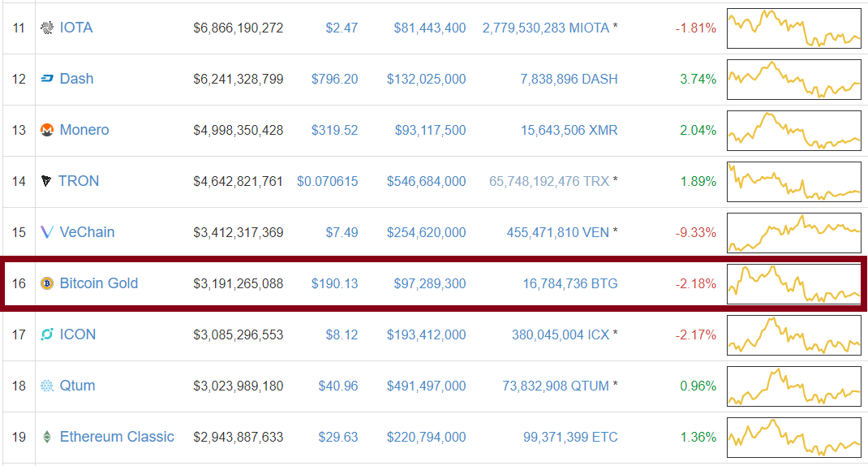Open the Qtum coin page link
Image resolution: width=868 pixels, height=466 pixels.
[78, 386]
